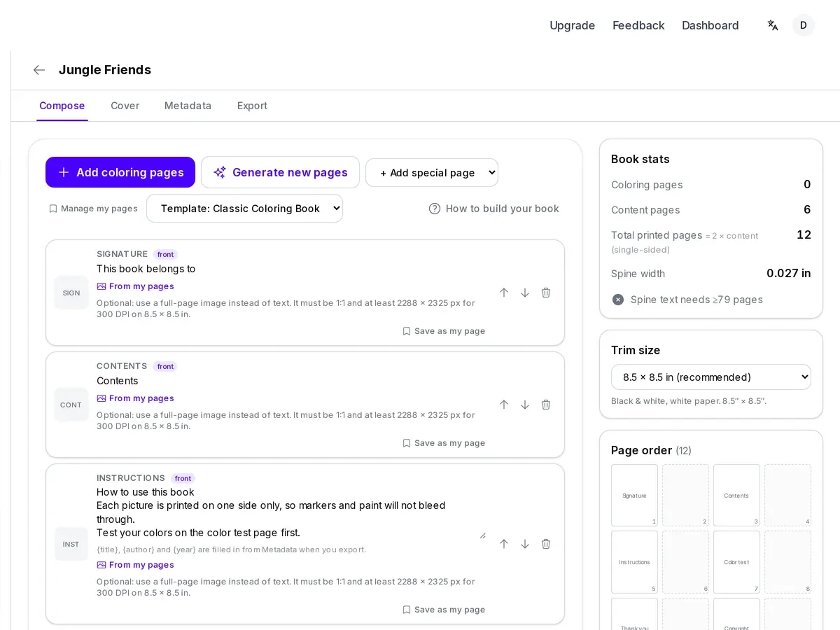Select the Instructions thumbnail in Page order
840x630 pixels.
coord(634,562)
